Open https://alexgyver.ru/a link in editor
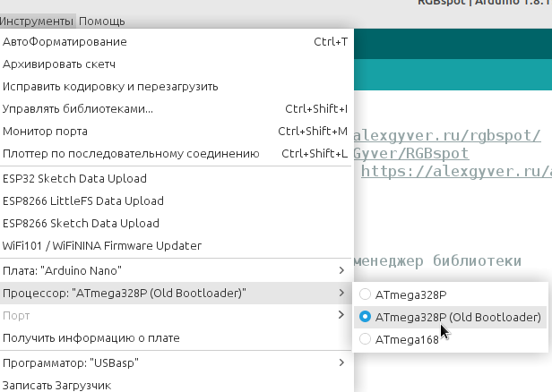 (456, 171)
